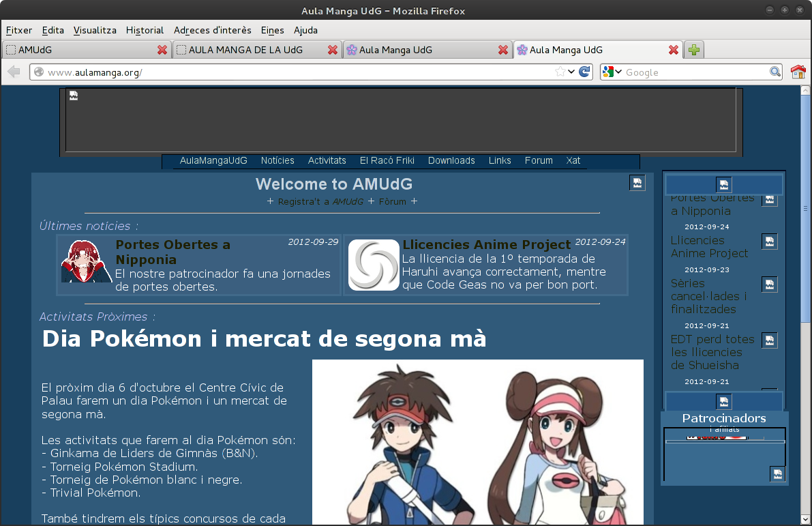Open sidebar Llicencies Anime Project link

(x=710, y=247)
